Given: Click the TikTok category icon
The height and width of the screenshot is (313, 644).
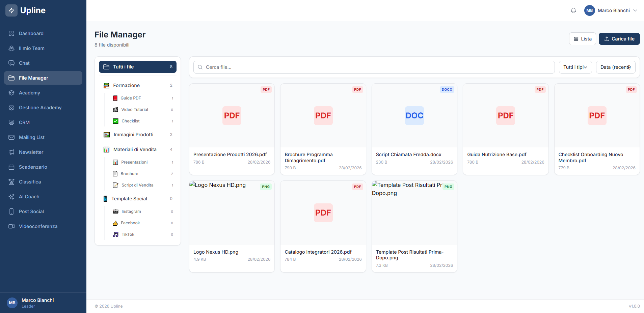Looking at the screenshot, I should coord(116,234).
